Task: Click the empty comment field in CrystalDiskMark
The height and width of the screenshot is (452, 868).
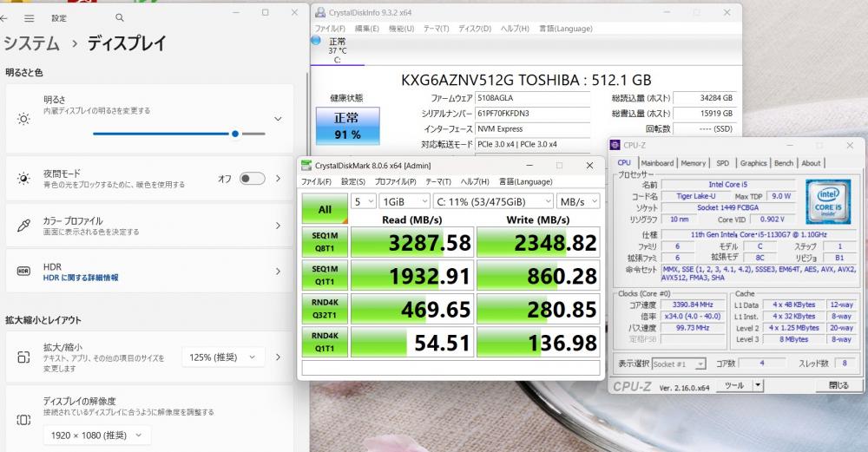Action: pyautogui.click(x=450, y=369)
